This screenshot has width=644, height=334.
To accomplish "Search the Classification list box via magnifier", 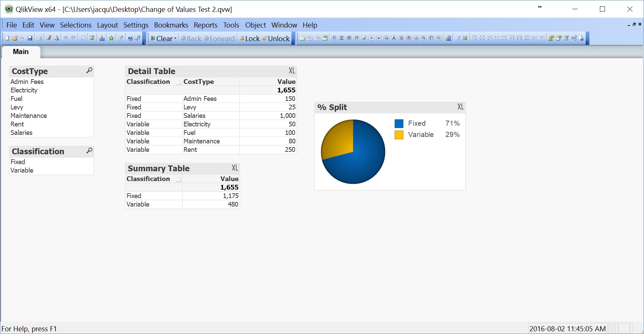I will [x=89, y=151].
